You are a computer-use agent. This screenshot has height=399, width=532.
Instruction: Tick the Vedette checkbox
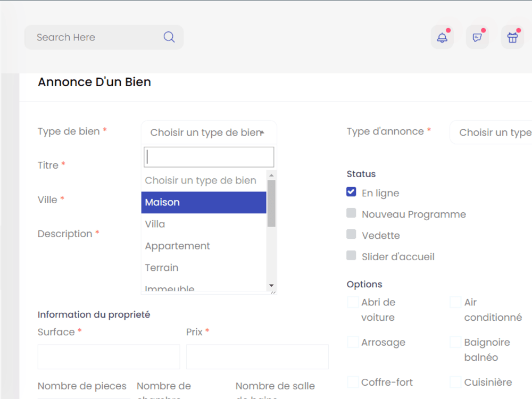pos(351,235)
